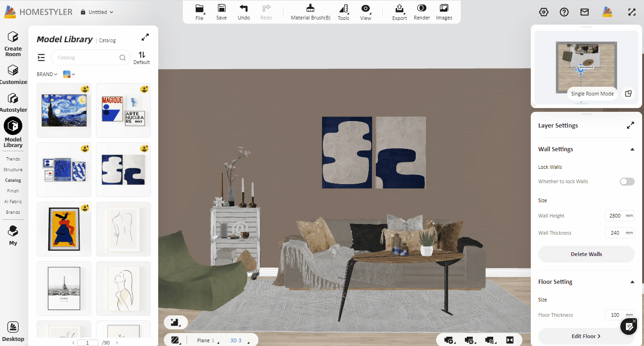Select the Starry Night painting thumbnail
The height and width of the screenshot is (346, 644).
coord(64,110)
